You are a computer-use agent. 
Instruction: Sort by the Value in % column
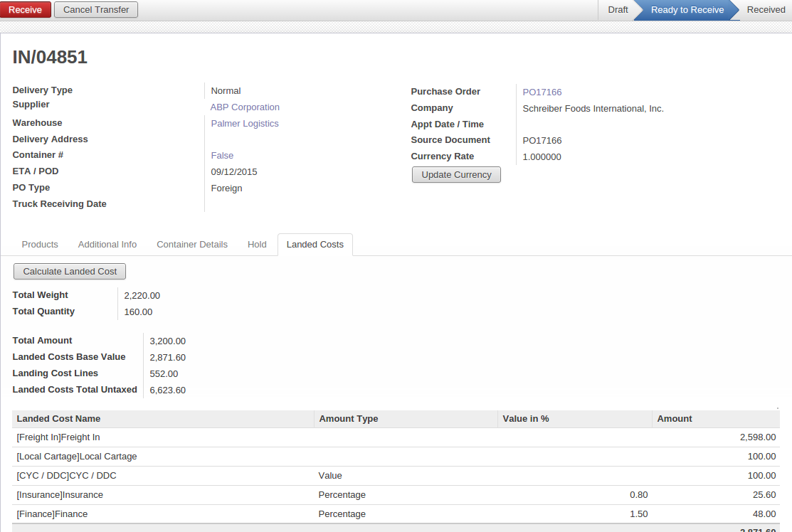(x=575, y=419)
